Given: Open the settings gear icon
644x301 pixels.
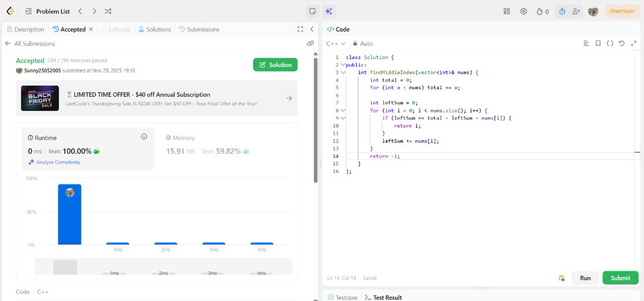Looking at the screenshot, I should (x=523, y=11).
